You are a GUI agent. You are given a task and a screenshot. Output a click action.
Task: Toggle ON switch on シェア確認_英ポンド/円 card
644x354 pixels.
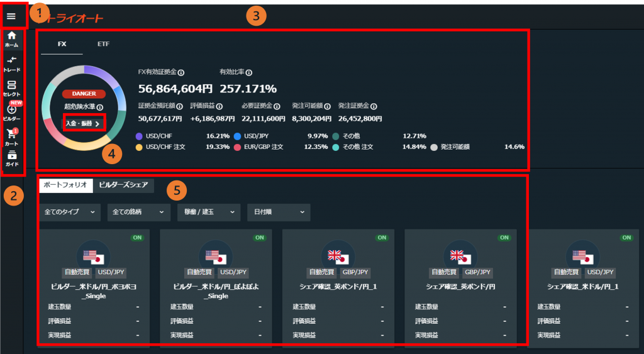pyautogui.click(x=504, y=238)
